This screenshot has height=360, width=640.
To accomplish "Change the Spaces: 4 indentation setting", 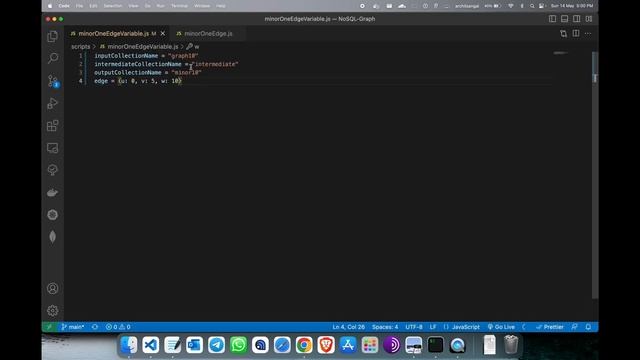I will (385, 327).
